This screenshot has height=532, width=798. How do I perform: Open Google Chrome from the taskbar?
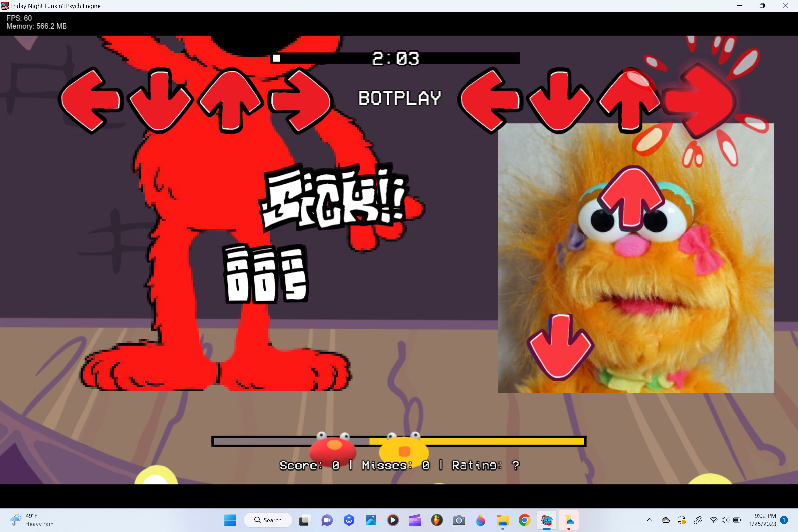point(524,520)
